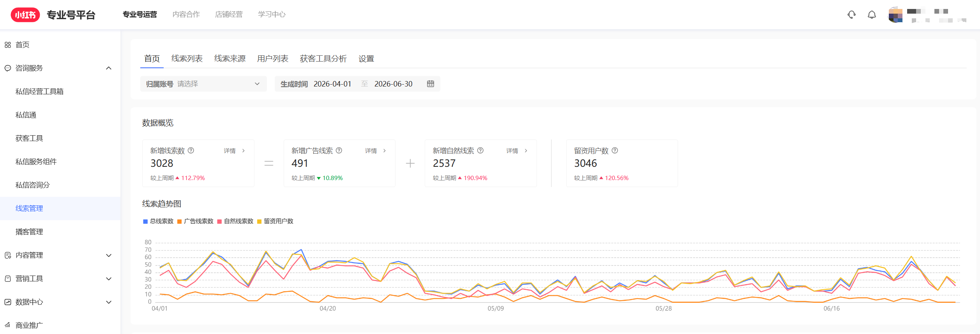Click the start date 2026-04-01 field
Screen dimensions: 980x334
point(332,84)
